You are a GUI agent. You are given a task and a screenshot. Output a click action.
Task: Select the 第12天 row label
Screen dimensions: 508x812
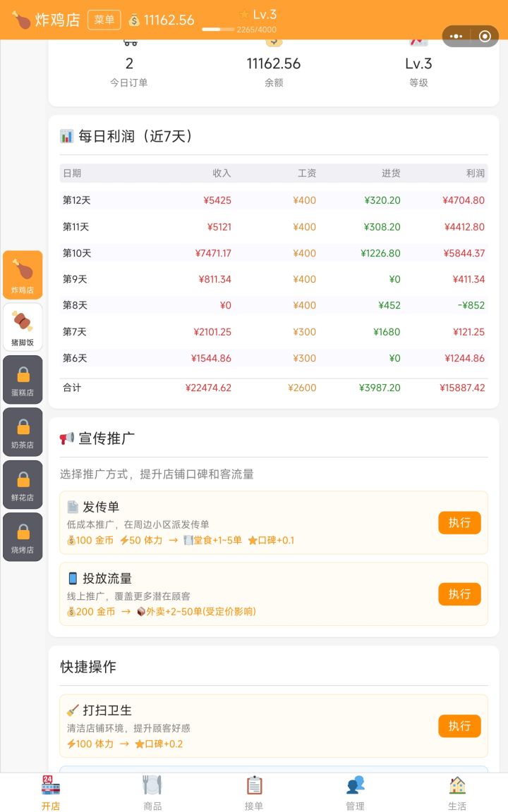point(77,200)
